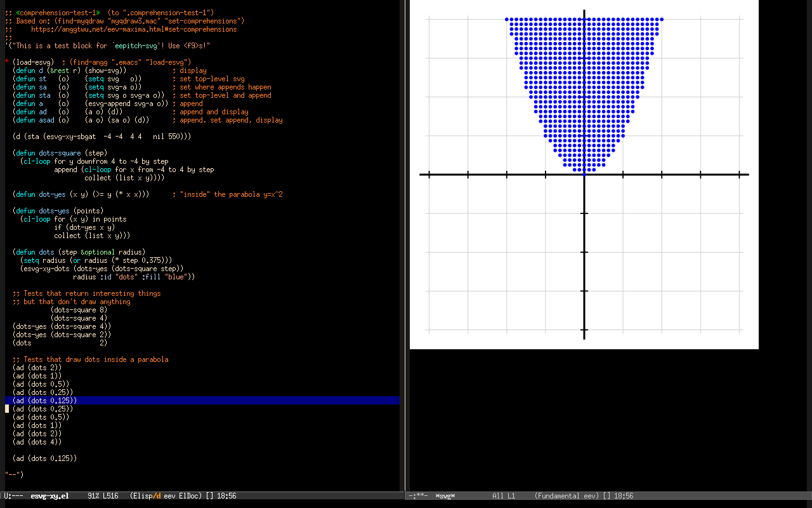812x508 pixels.
Task: Click esvg-xy.el buffer name in mode line
Action: coord(49,496)
